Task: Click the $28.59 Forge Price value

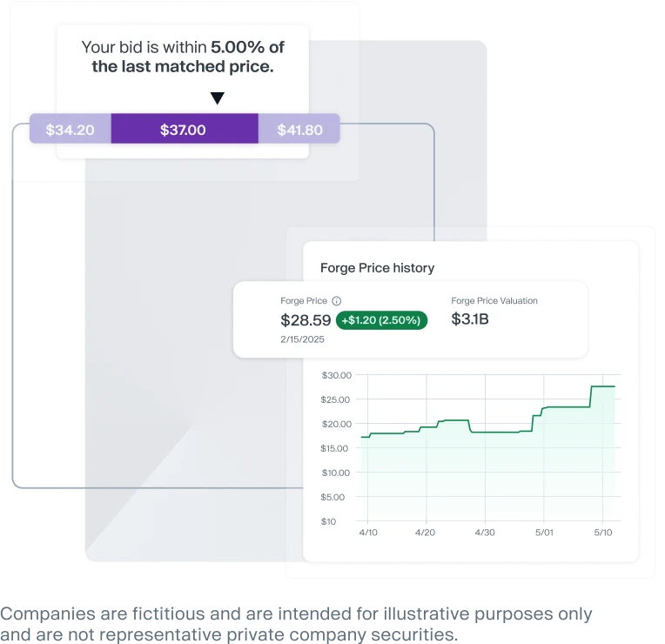Action: pyautogui.click(x=306, y=320)
